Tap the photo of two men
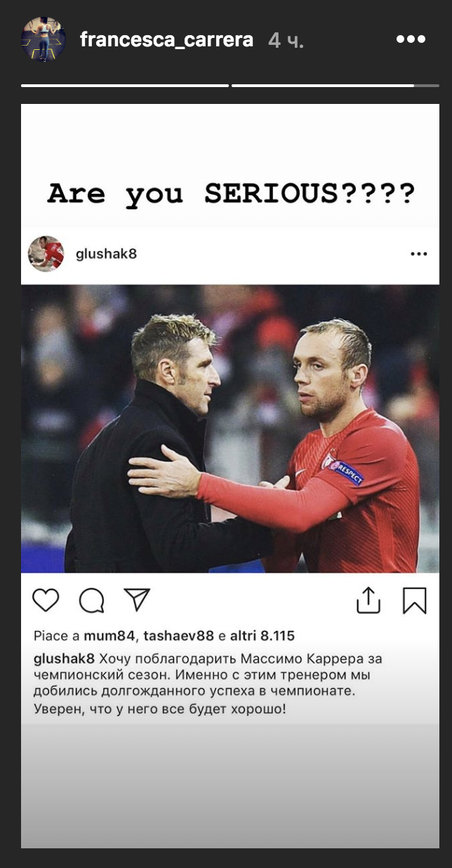 (230, 428)
